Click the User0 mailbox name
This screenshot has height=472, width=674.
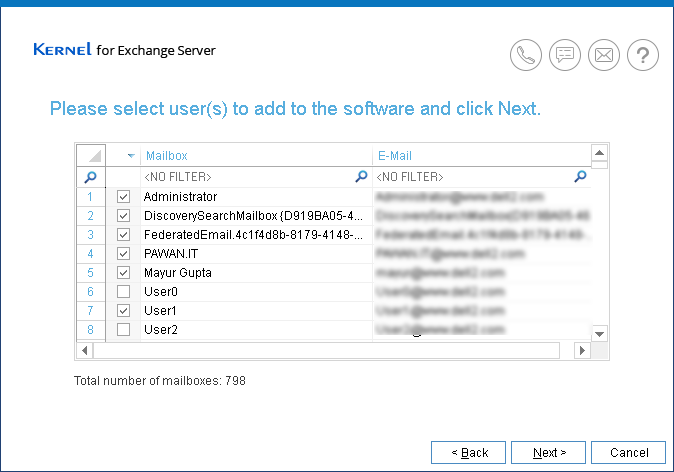coord(161,291)
